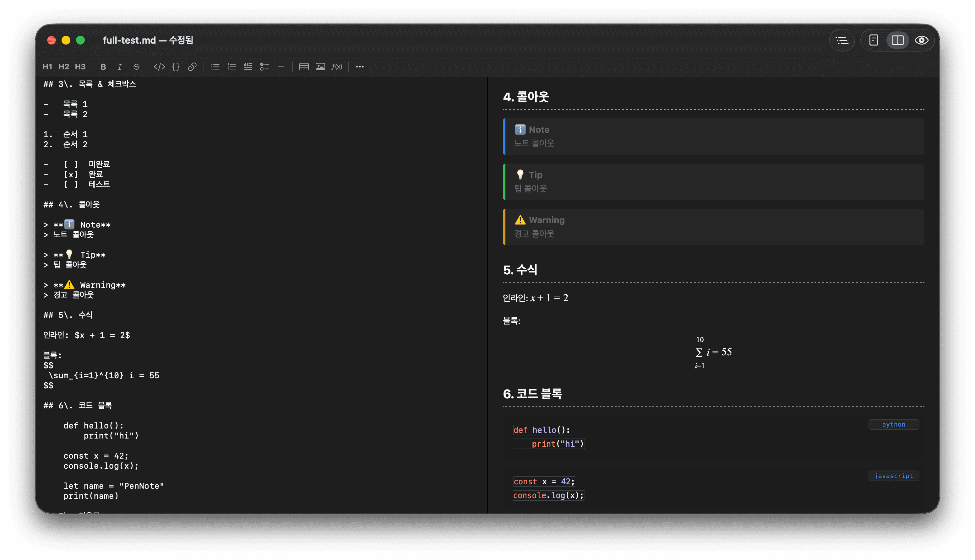Enable preview-only mode with the eye icon
Screen dimensions: 975x560
[922, 40]
